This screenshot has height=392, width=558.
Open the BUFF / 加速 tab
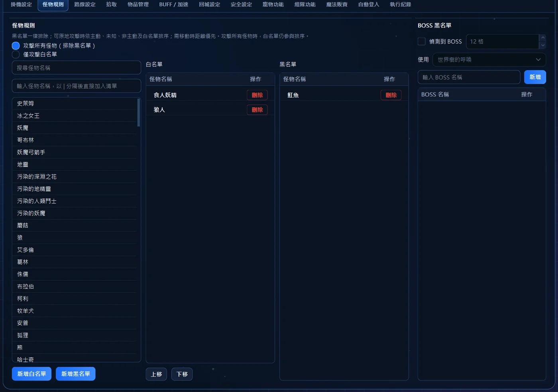174,5
